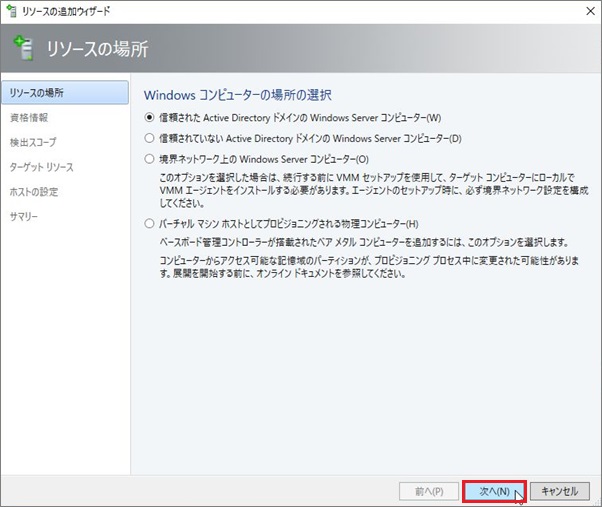Viewport: 602px width, 507px height.
Task: Show the サマリー step
Action: click(24, 217)
